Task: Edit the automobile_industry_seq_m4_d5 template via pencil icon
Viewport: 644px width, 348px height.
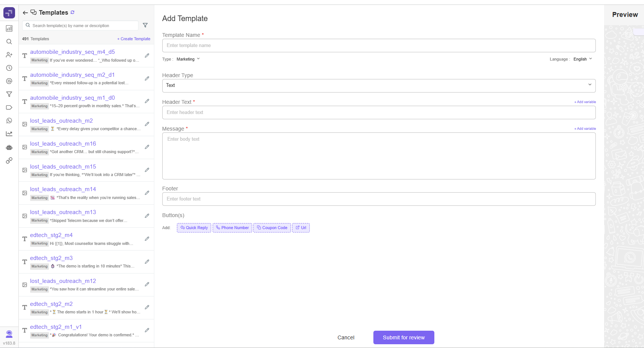Action: click(x=147, y=56)
